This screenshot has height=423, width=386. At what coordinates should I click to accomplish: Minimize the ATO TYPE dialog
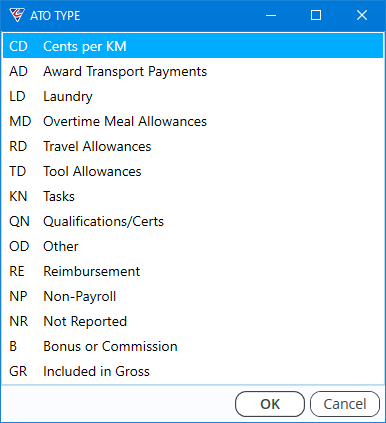click(x=271, y=15)
